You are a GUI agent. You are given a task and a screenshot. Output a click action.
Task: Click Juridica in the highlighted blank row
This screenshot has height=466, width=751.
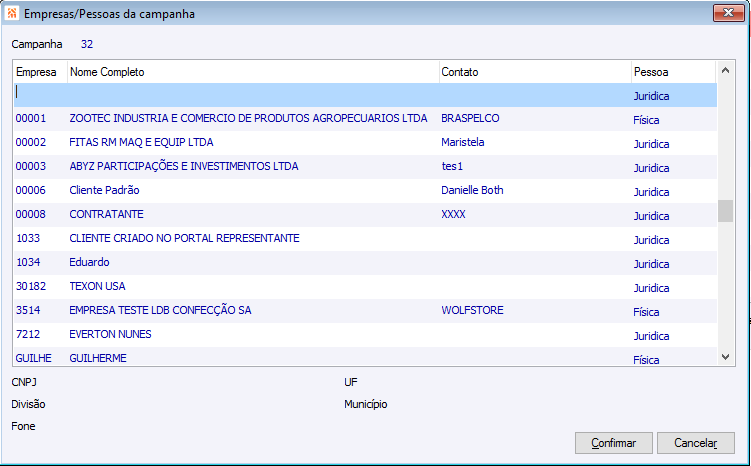651,96
